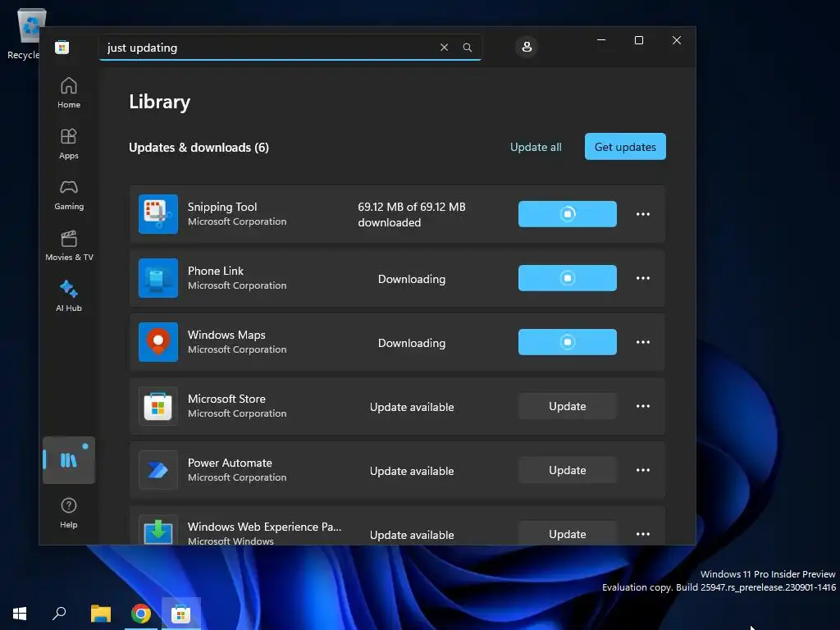Click the Update all link
Screen dimensions: 840x630
[x=536, y=147]
